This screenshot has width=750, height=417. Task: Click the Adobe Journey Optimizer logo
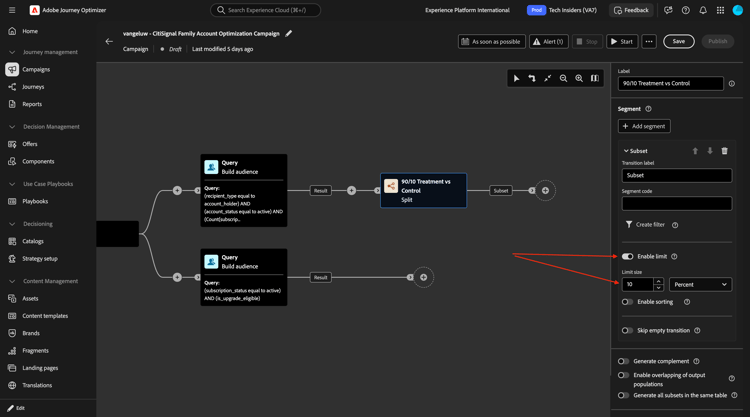[34, 10]
